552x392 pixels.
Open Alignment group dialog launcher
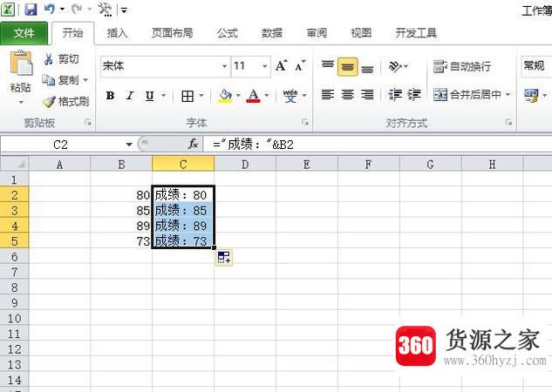508,122
